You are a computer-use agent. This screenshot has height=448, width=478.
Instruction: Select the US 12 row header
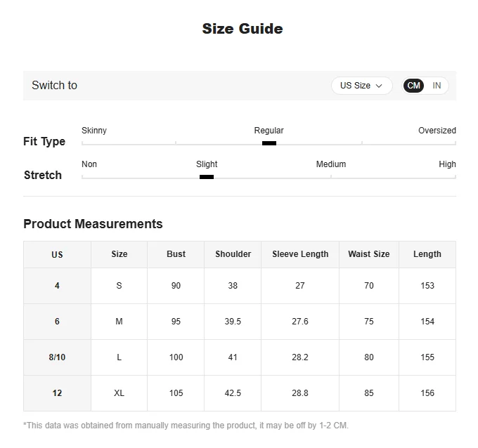(57, 393)
